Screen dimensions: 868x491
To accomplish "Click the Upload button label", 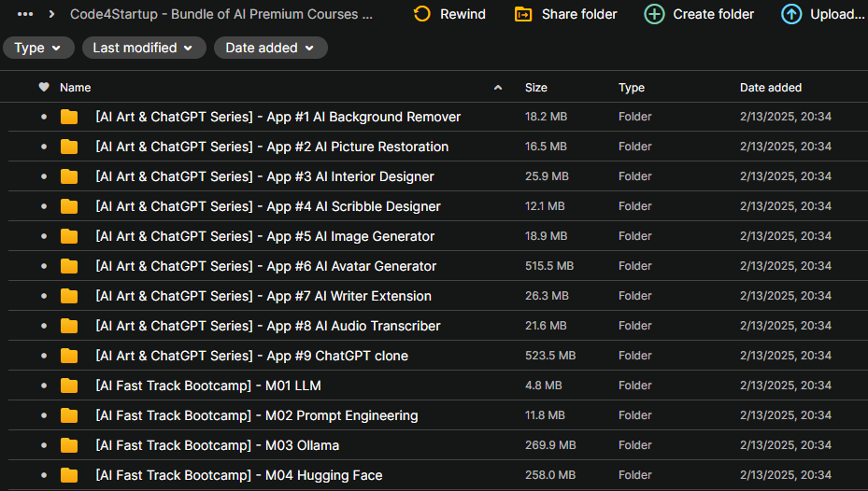I will pos(837,14).
